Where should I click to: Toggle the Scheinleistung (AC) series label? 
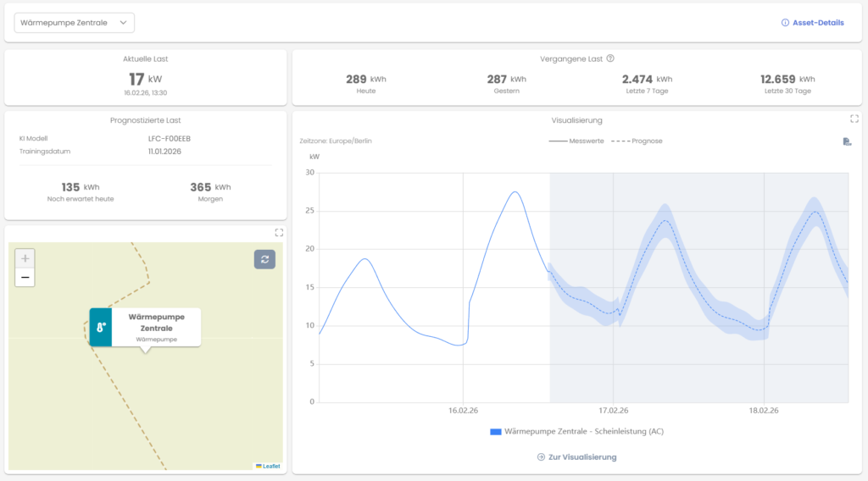pos(584,432)
